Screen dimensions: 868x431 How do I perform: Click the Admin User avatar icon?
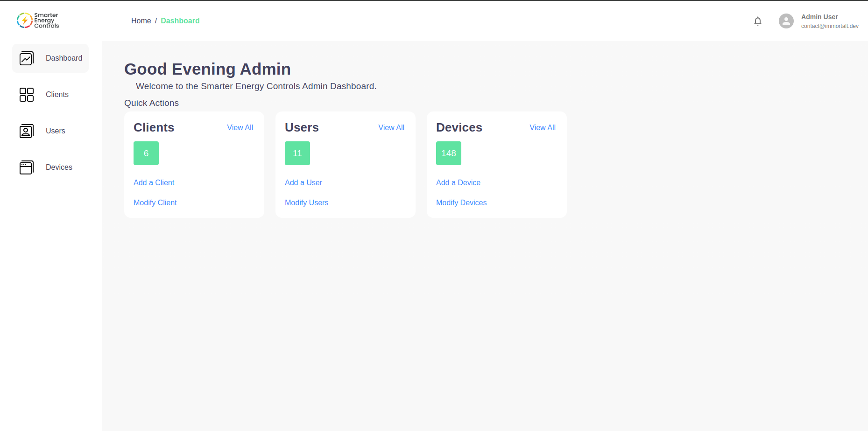tap(786, 21)
